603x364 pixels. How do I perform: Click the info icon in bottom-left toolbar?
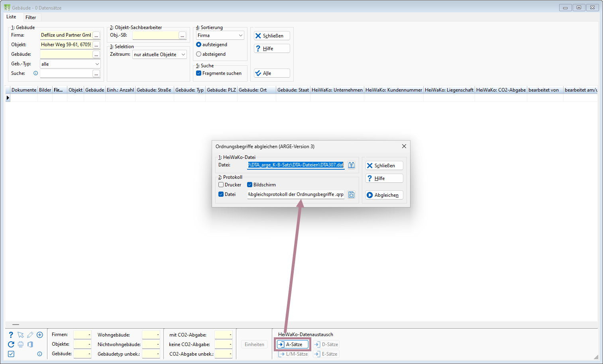click(40, 354)
